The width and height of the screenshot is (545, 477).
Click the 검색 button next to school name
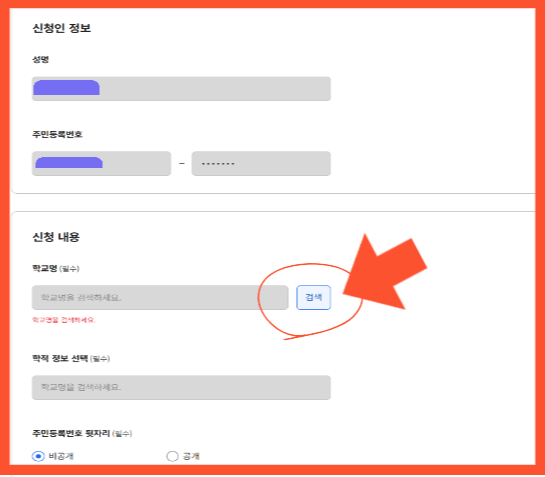point(314,297)
